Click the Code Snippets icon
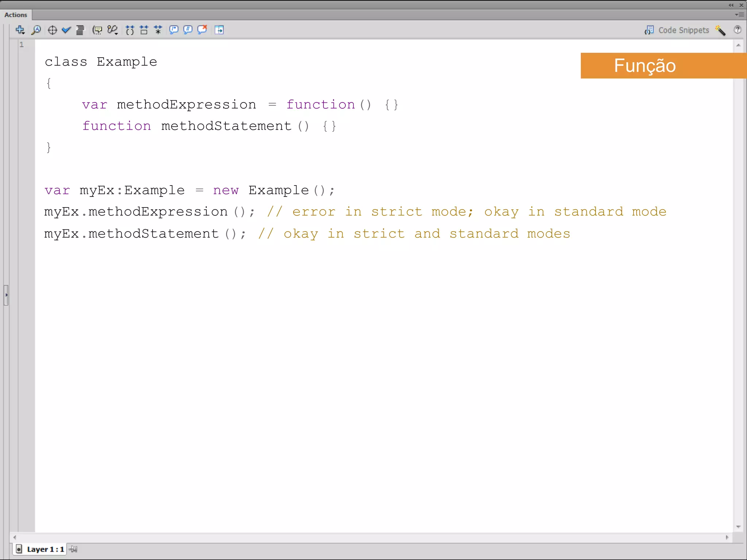This screenshot has height=560, width=747. pyautogui.click(x=649, y=30)
